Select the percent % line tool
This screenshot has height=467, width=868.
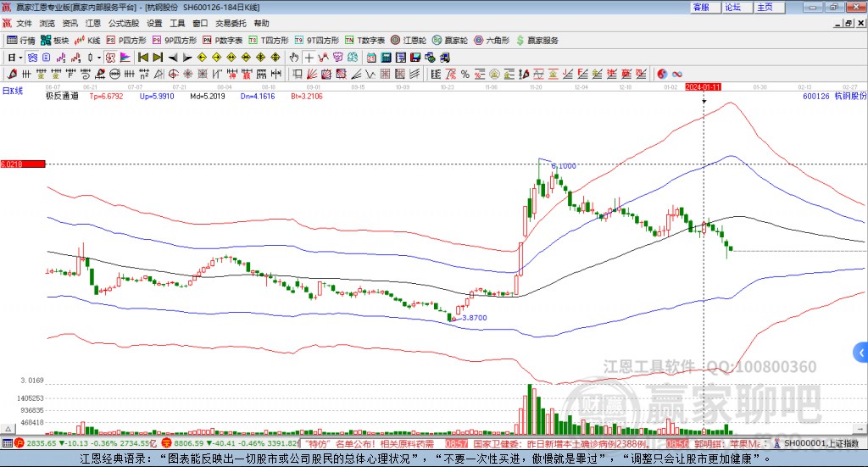click(465, 74)
